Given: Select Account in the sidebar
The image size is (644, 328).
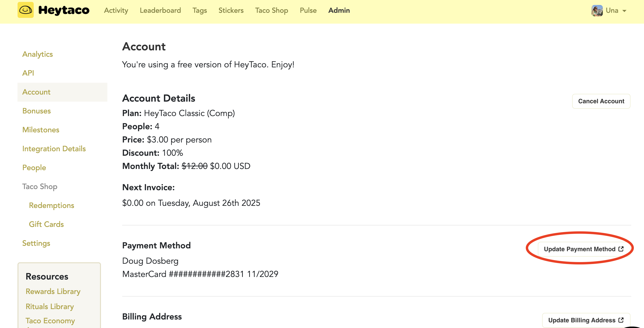Looking at the screenshot, I should click(x=62, y=92).
